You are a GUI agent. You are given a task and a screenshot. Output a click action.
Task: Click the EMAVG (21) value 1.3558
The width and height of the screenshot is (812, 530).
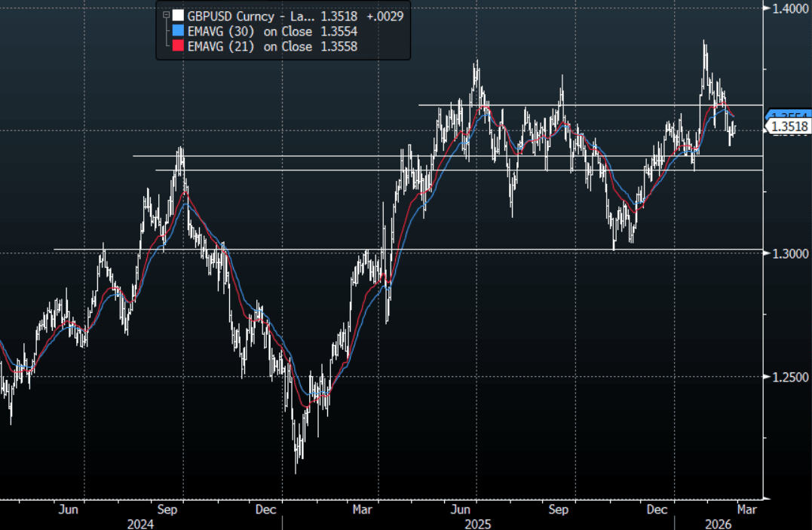point(338,47)
